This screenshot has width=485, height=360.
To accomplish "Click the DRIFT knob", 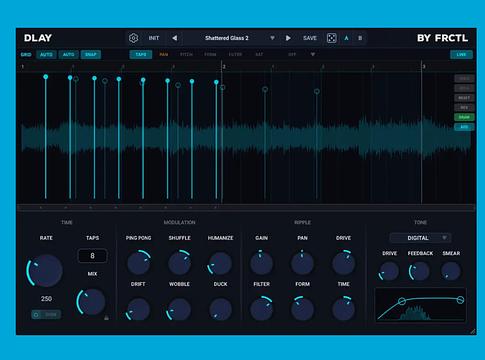I will [138, 309].
